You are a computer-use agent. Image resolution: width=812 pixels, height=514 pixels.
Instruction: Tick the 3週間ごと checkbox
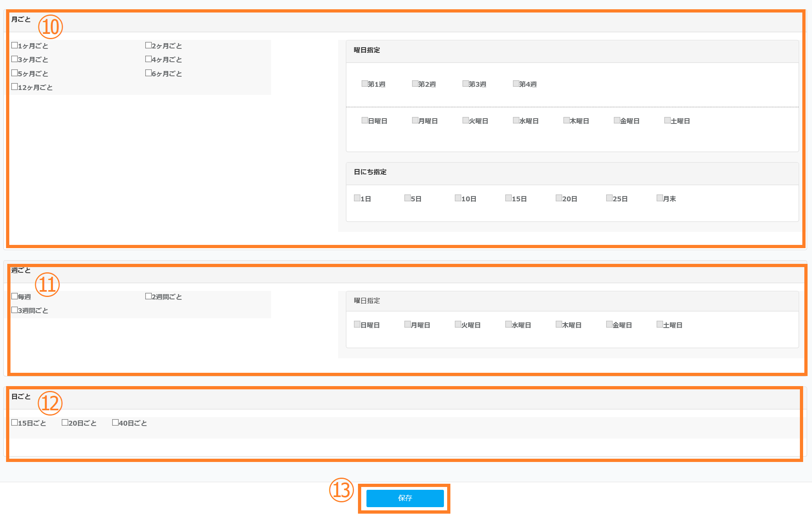(15, 310)
